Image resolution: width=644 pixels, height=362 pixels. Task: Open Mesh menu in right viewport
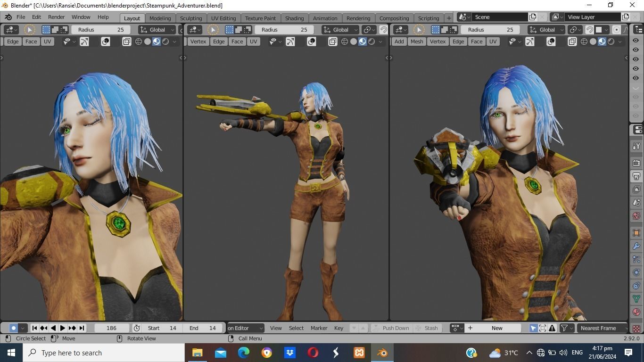click(417, 41)
